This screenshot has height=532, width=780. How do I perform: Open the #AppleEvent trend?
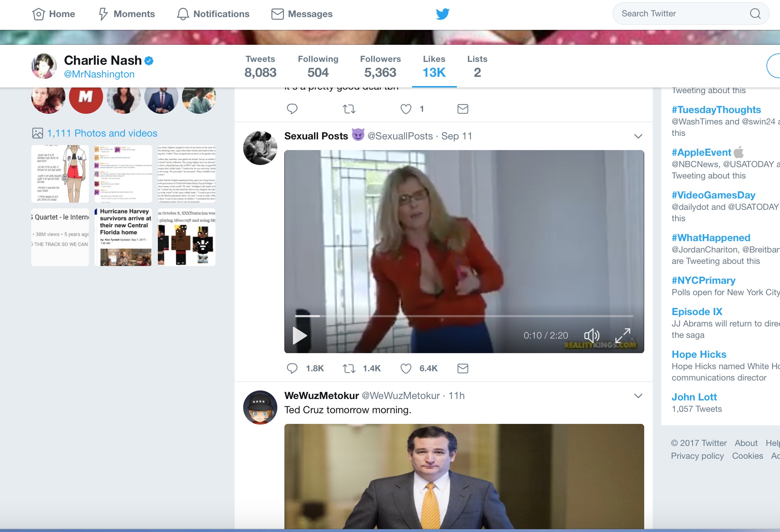click(x=701, y=153)
